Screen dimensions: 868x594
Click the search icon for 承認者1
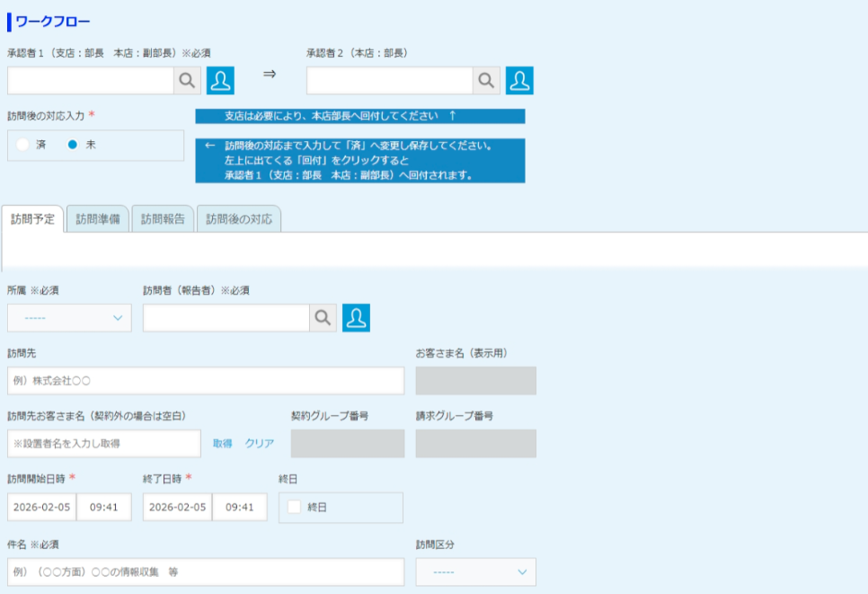click(187, 81)
